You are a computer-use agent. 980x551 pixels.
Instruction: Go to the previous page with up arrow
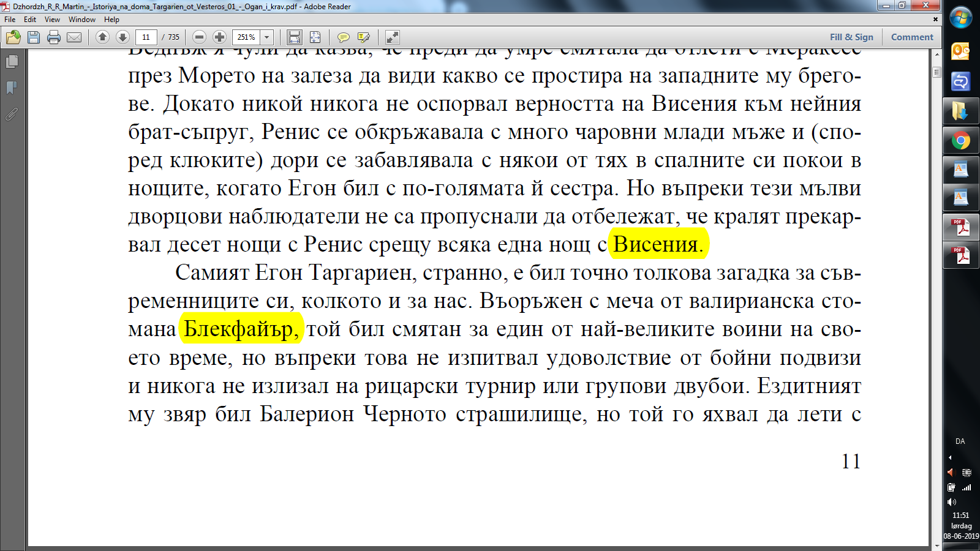pyautogui.click(x=102, y=37)
